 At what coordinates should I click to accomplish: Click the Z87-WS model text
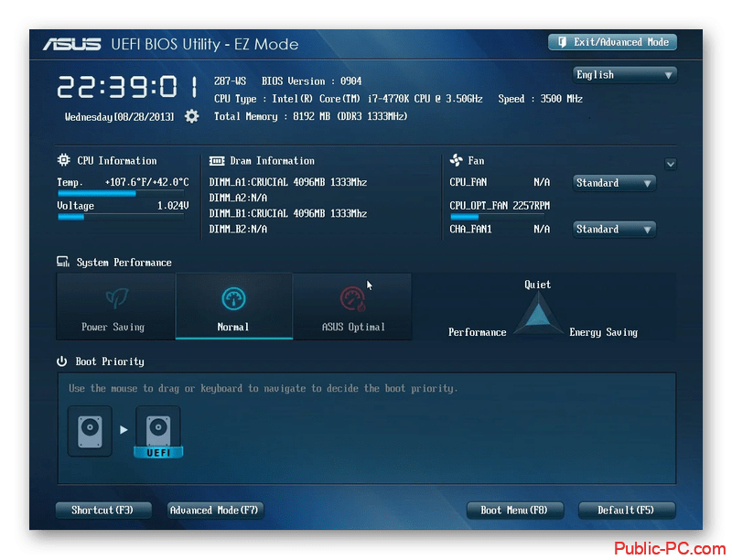pyautogui.click(x=230, y=81)
